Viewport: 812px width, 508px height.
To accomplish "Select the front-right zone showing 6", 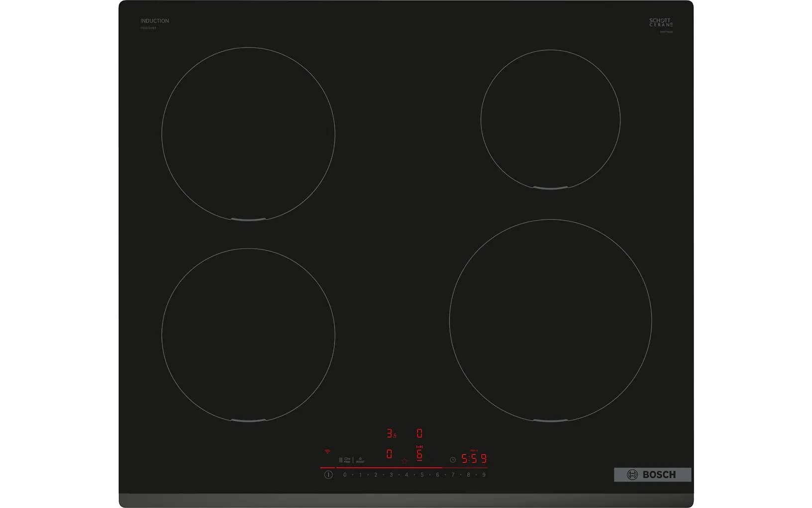I will coord(419,454).
